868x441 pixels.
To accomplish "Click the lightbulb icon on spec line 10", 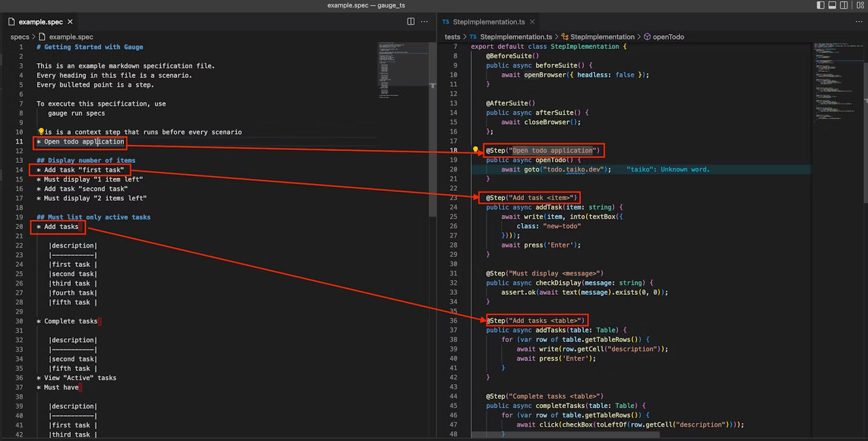I will [41, 132].
